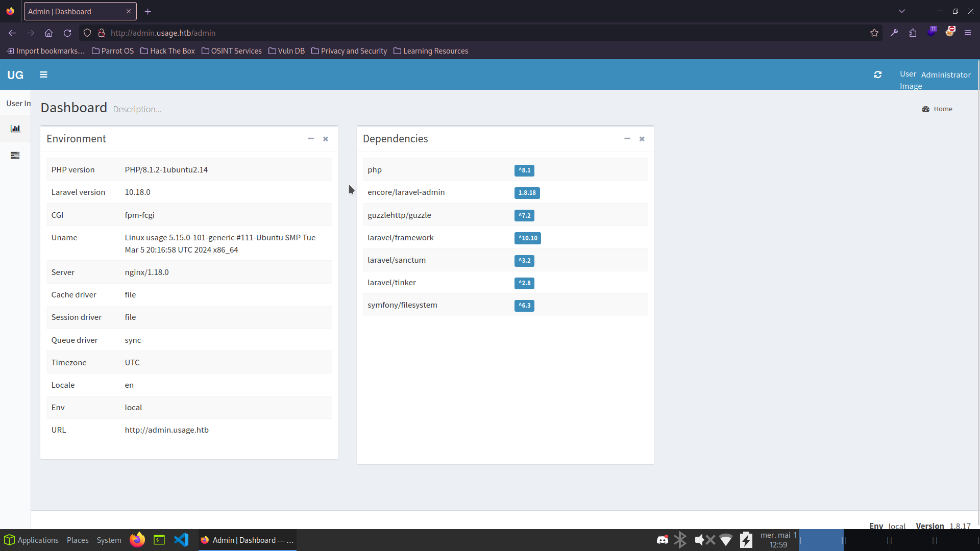
Task: Select the dashboard bar-chart icon in sidebar
Action: tap(16, 129)
